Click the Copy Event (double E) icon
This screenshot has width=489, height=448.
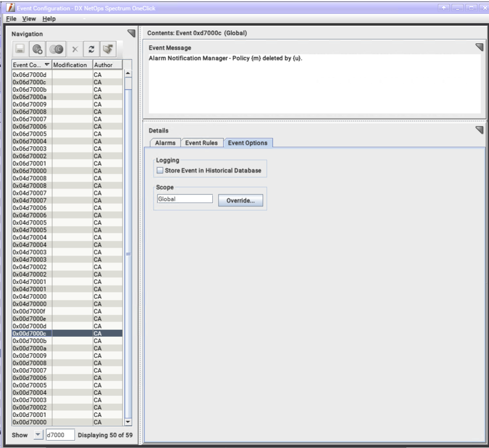tap(56, 49)
